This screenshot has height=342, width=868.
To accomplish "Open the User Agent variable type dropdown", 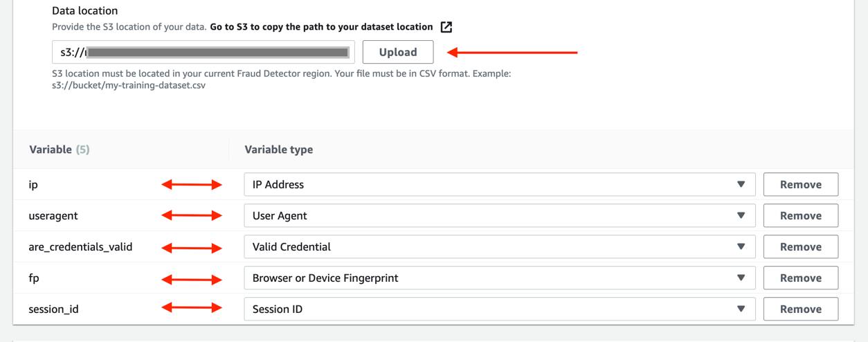I will (x=499, y=216).
